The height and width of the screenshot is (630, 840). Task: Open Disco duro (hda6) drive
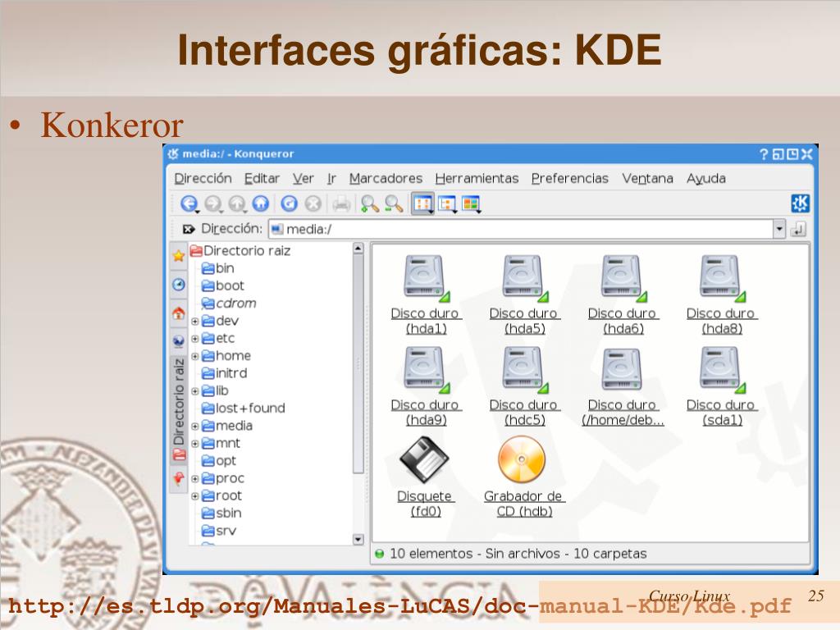coord(623,294)
